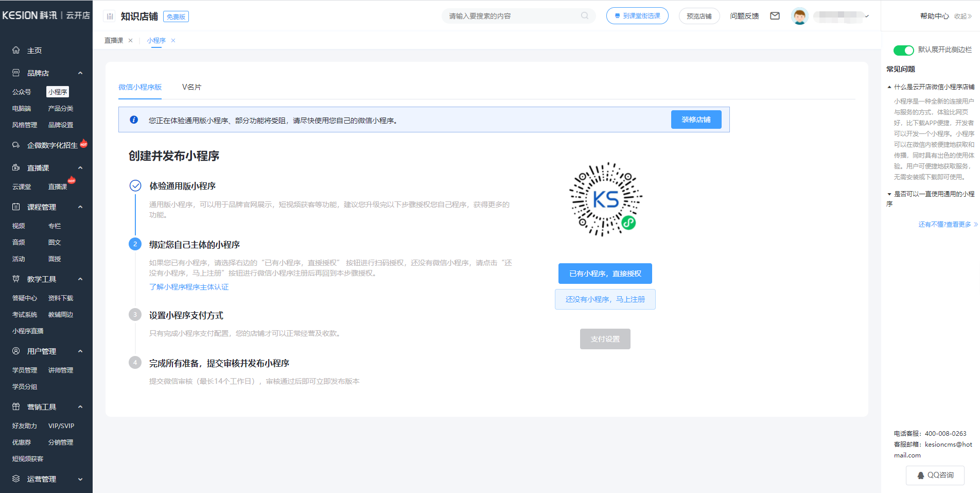
Task: Click the 课程管理 icon
Action: pos(16,207)
